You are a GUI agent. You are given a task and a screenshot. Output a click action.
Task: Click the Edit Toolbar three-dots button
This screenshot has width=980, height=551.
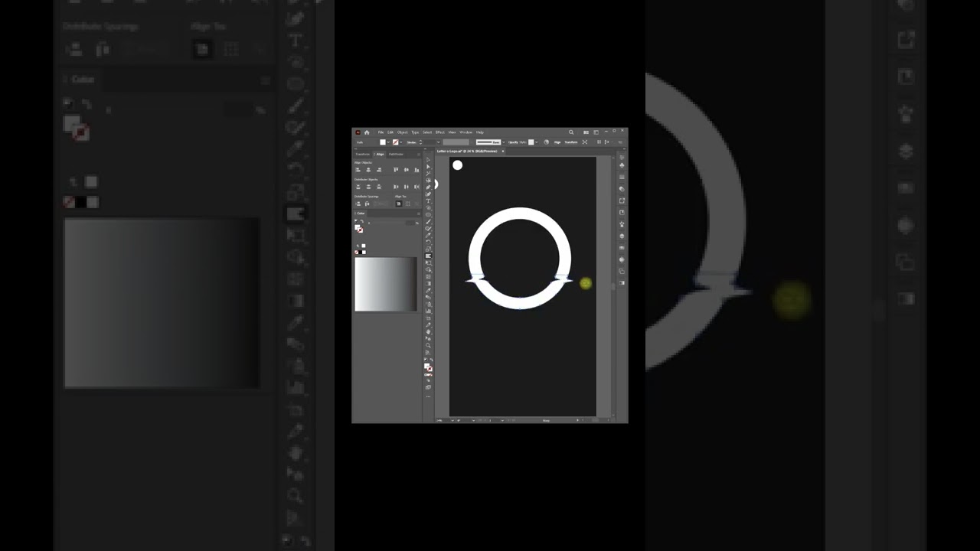[428, 396]
